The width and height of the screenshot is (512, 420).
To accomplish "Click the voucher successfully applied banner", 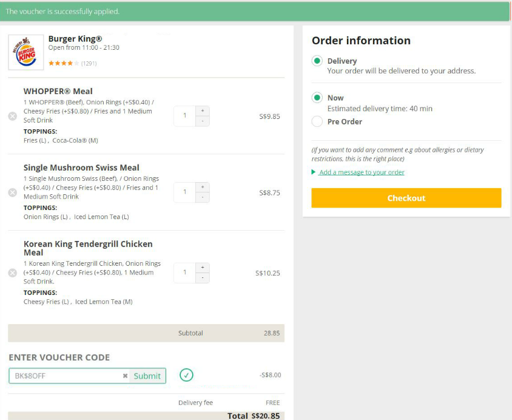I will tap(255, 12).
